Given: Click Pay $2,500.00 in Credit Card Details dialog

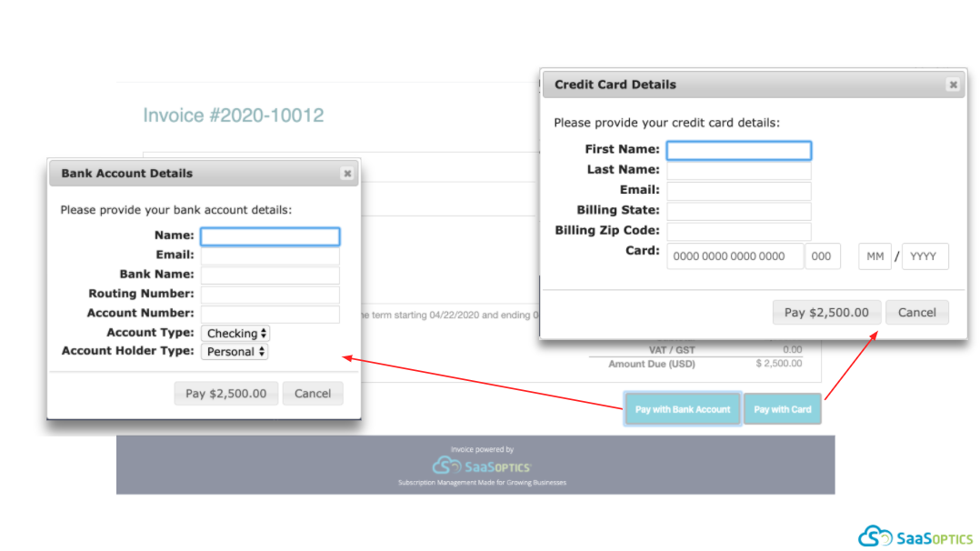Looking at the screenshot, I should (826, 312).
